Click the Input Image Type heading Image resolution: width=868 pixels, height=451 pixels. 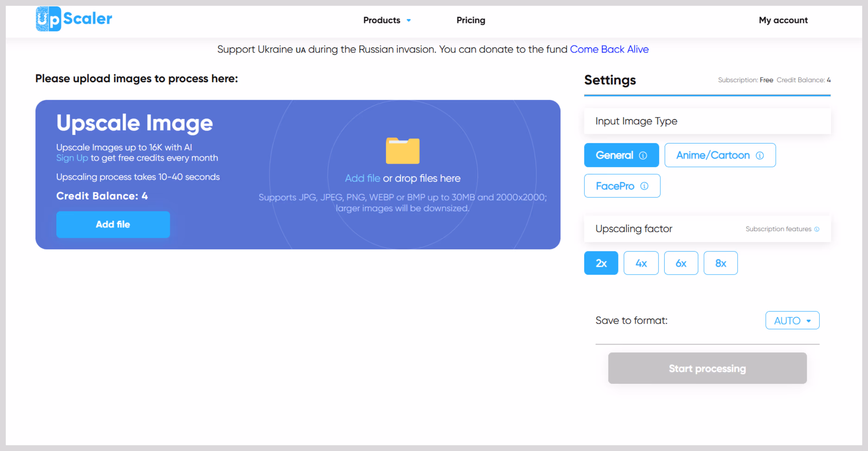click(636, 121)
